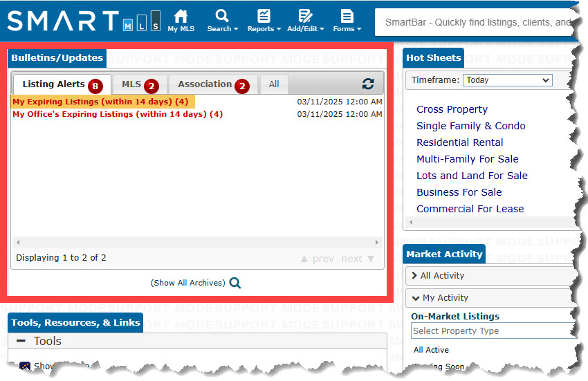
Task: Click the Displaying 1 to 2 of 2 text
Action: pos(61,258)
